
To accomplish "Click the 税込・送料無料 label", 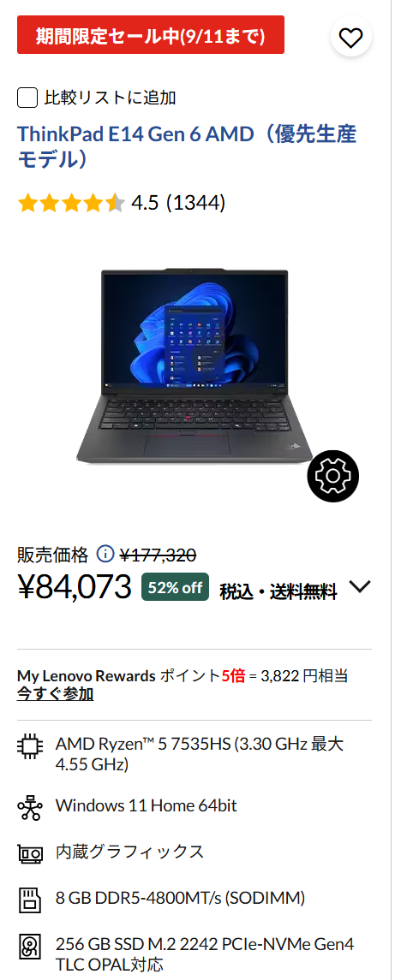I will 278,591.
